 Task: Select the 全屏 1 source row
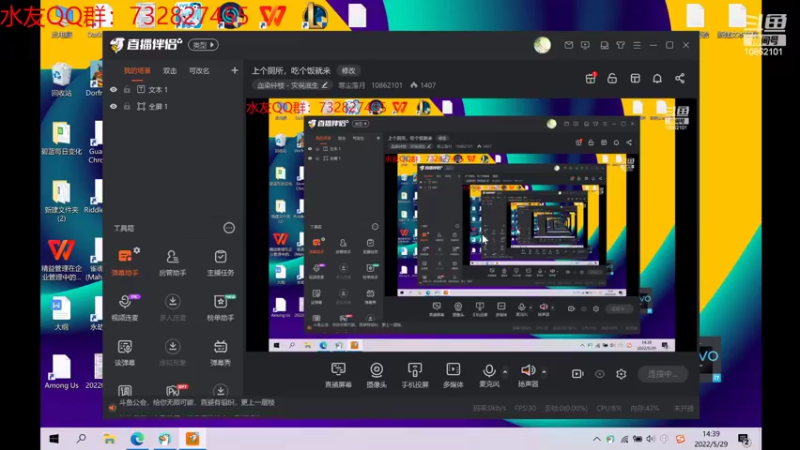173,107
